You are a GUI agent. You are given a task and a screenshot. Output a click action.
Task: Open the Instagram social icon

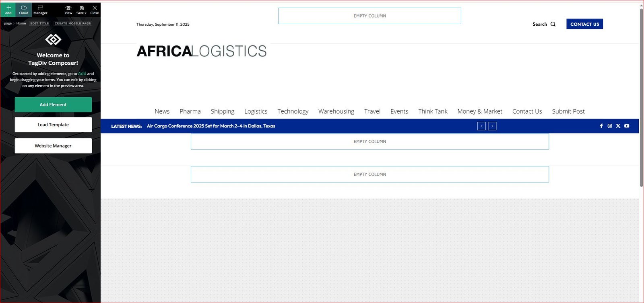[x=610, y=126]
